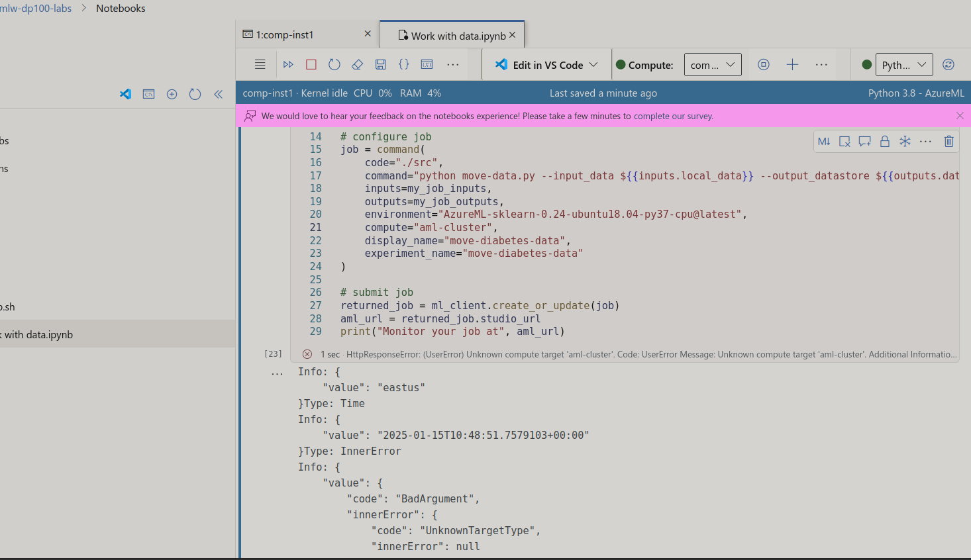The width and height of the screenshot is (971, 560).
Task: Delete the cell with the trash icon
Action: coord(949,141)
